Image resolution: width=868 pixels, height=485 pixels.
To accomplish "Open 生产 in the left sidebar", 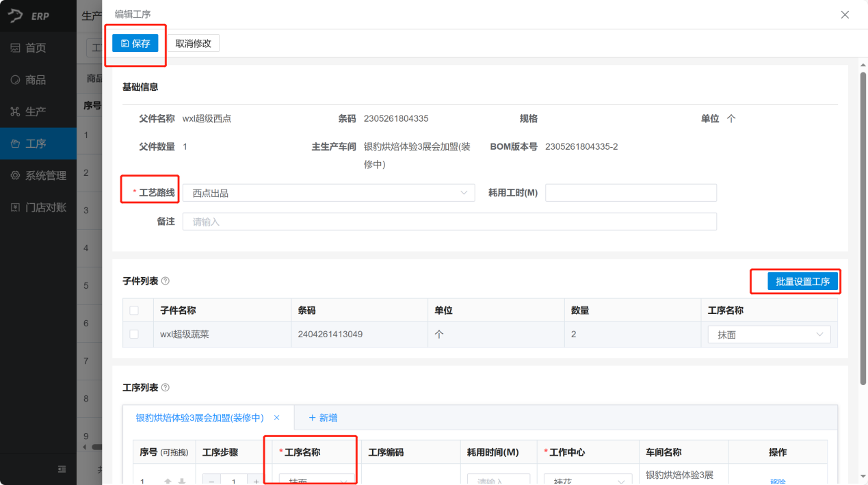I will pyautogui.click(x=38, y=112).
